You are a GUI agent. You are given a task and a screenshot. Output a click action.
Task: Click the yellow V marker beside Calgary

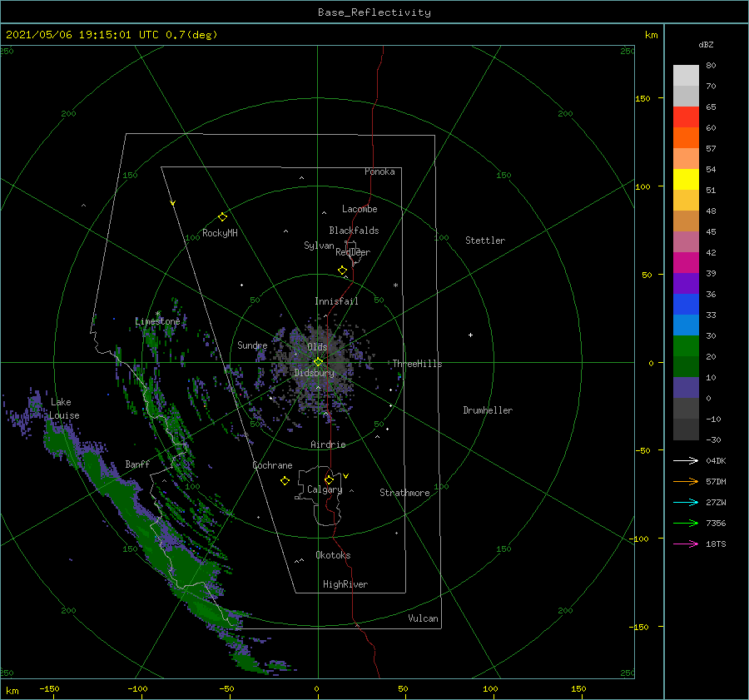pos(346,476)
